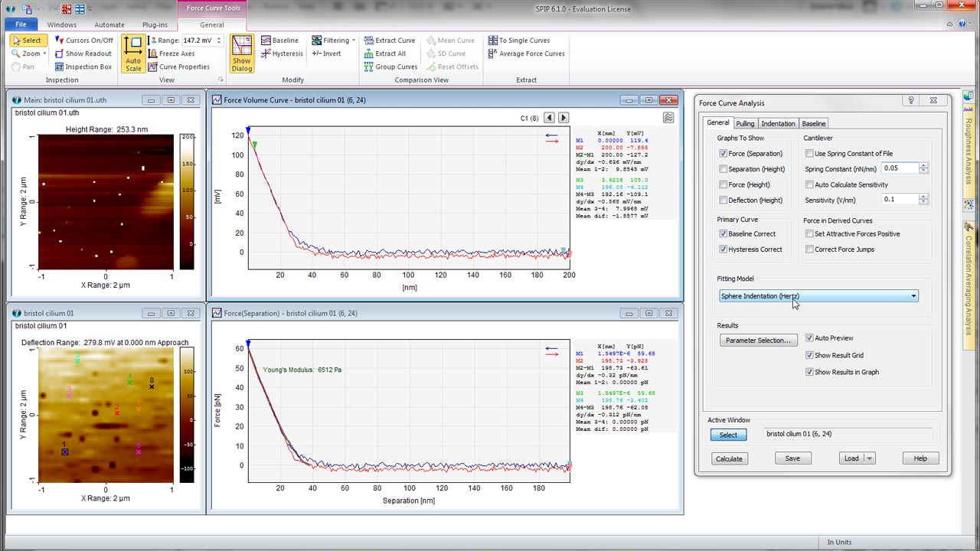Enable the Separation (Height) checkbox
This screenshot has width=980, height=551.
(x=724, y=169)
